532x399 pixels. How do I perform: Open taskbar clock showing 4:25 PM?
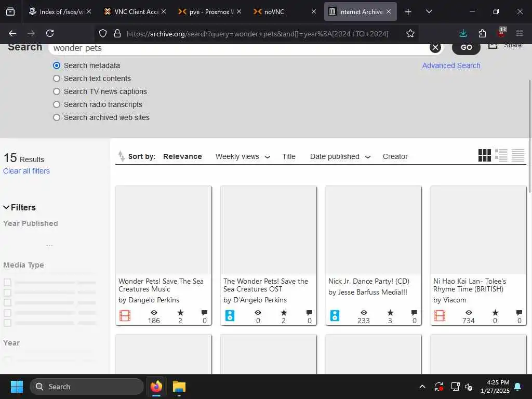pos(495,387)
